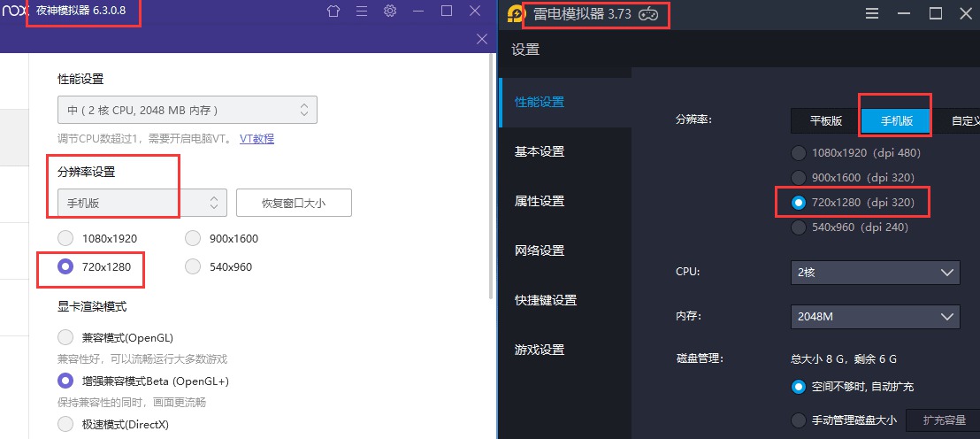Image resolution: width=980 pixels, height=439 pixels.
Task: Click 设置 header in LDPlayer
Action: [x=525, y=50]
